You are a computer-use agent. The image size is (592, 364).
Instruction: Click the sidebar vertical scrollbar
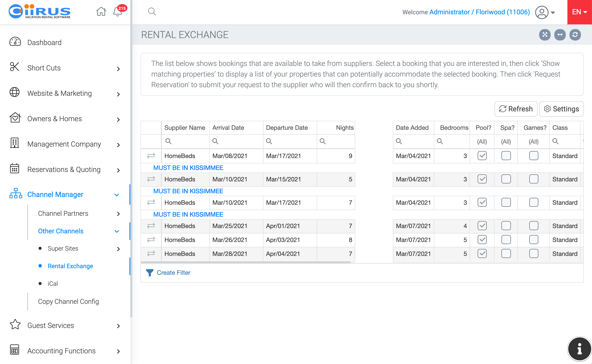coord(131,159)
